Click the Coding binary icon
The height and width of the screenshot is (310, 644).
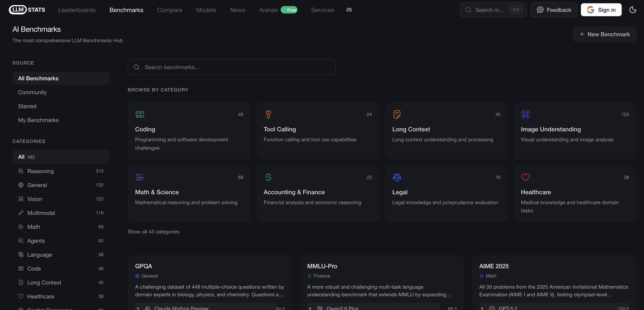[140, 114]
